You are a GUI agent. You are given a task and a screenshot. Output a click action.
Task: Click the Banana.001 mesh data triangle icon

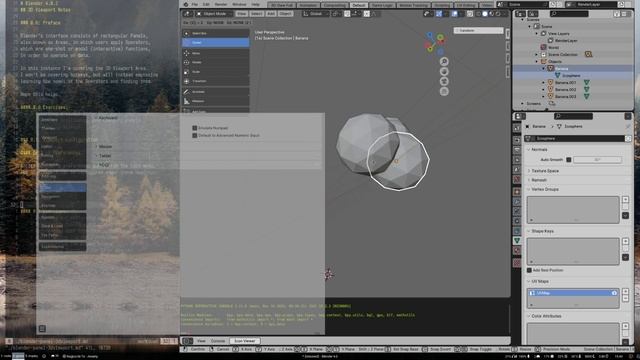tap(587, 82)
